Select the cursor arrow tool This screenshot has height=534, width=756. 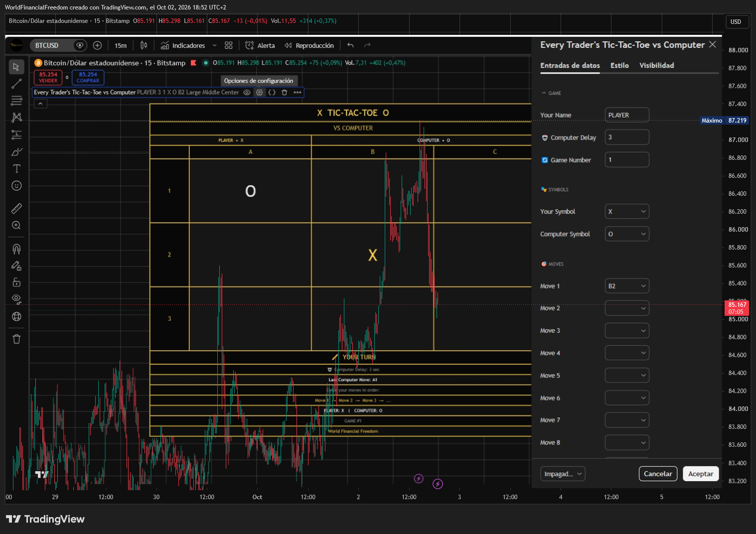pyautogui.click(x=16, y=67)
